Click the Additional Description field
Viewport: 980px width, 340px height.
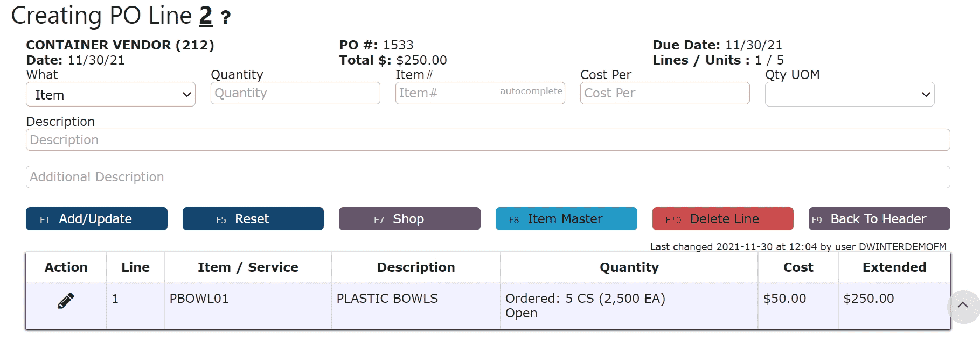(x=488, y=177)
